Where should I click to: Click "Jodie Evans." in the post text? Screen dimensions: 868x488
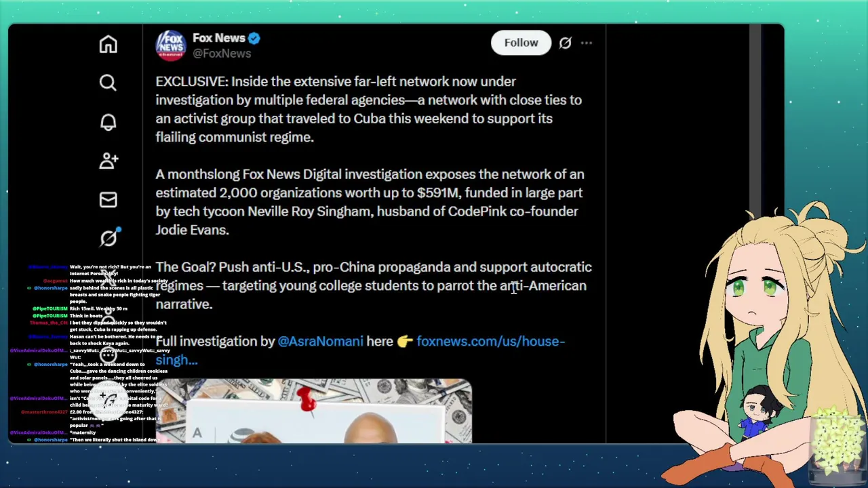click(192, 230)
